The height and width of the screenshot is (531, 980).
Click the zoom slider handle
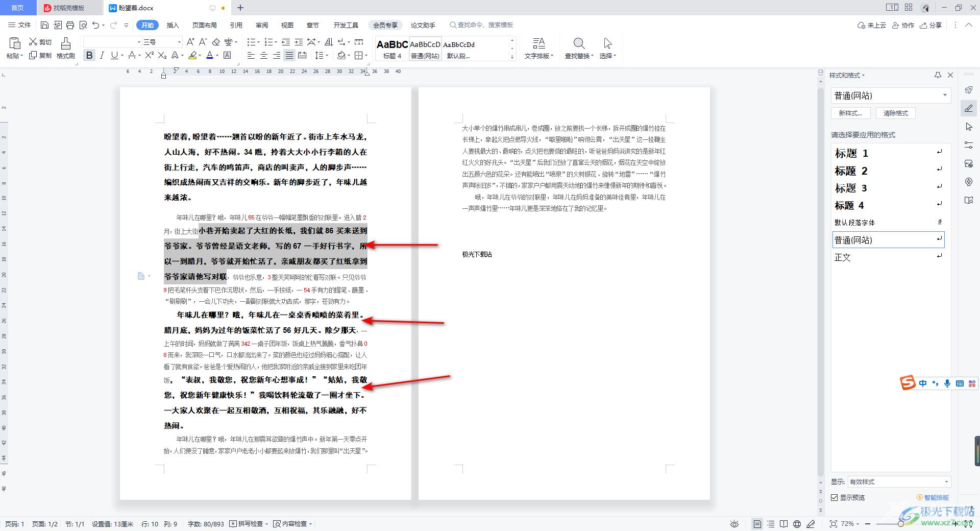[901, 524]
